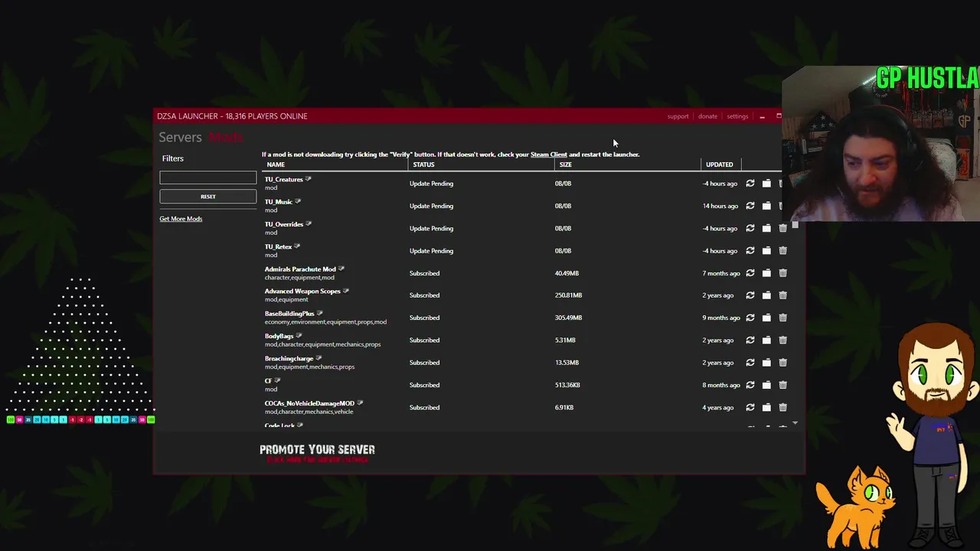980x551 pixels.
Task: Sort mods by STATUS column header
Action: coord(423,165)
